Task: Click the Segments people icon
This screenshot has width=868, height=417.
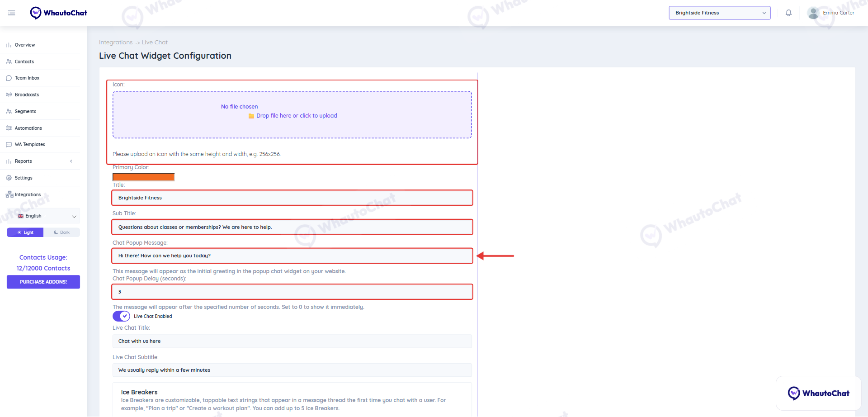Action: click(9, 111)
